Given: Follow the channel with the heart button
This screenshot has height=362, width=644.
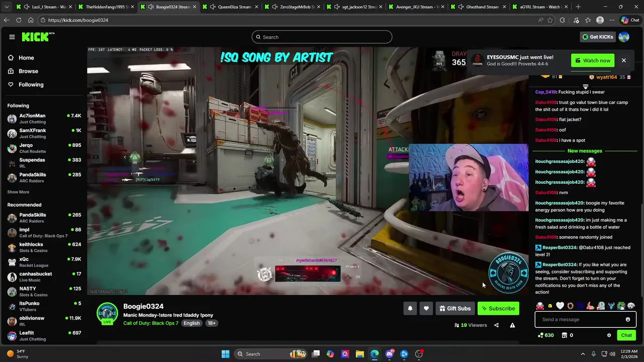Looking at the screenshot, I should [x=426, y=308].
